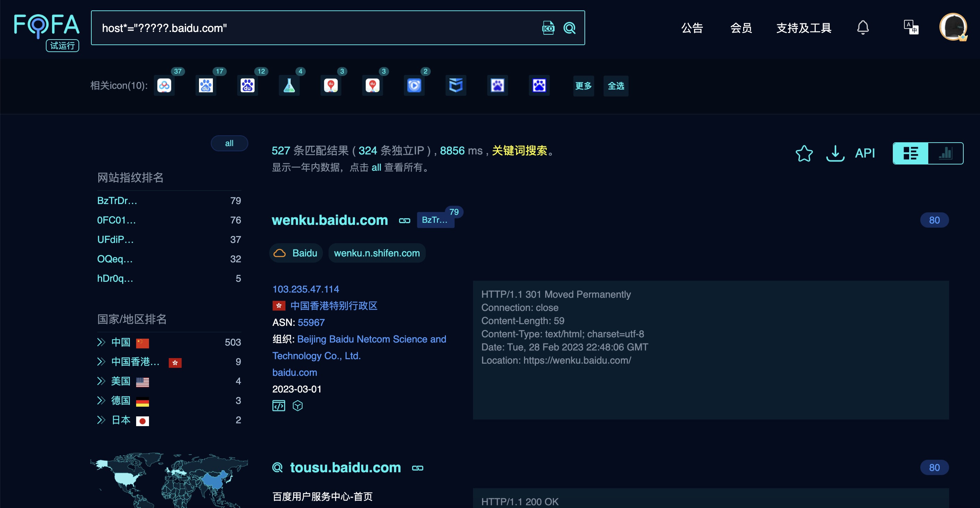Click the BzTr... fingerprint badge
This screenshot has height=508, width=980.
click(435, 220)
